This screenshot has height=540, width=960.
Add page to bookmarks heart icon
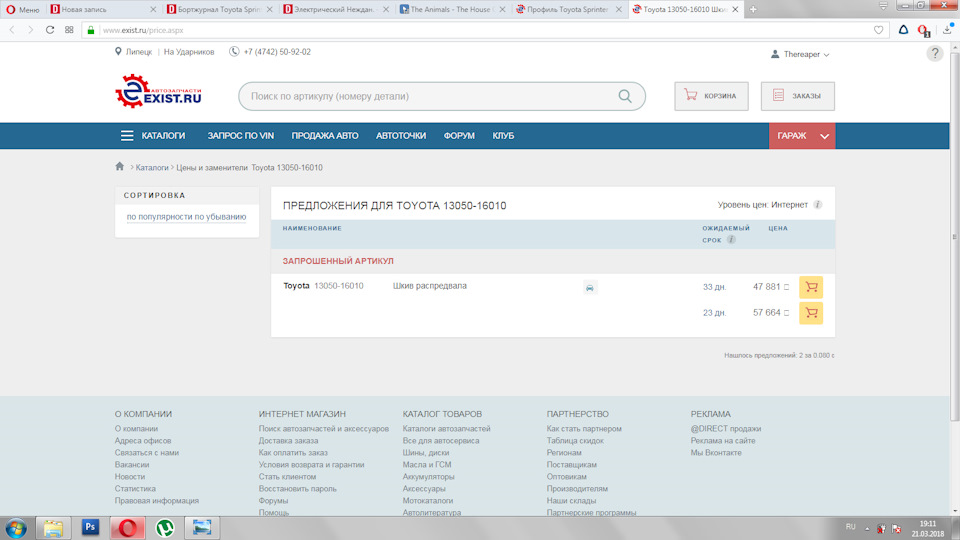point(879,30)
